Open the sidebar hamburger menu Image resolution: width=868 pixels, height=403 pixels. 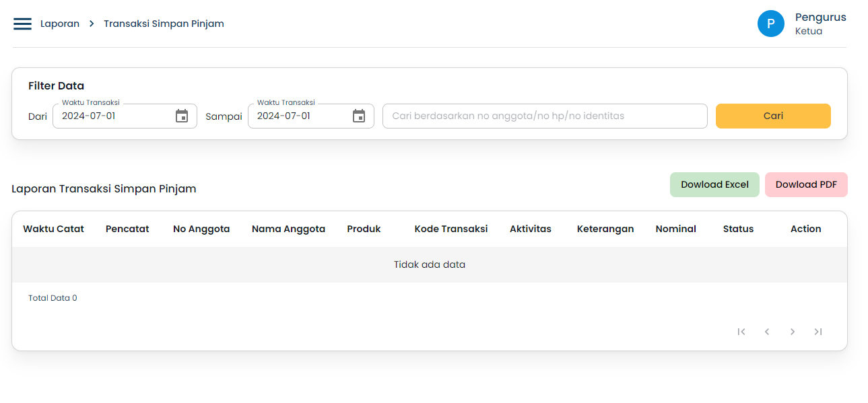[22, 23]
